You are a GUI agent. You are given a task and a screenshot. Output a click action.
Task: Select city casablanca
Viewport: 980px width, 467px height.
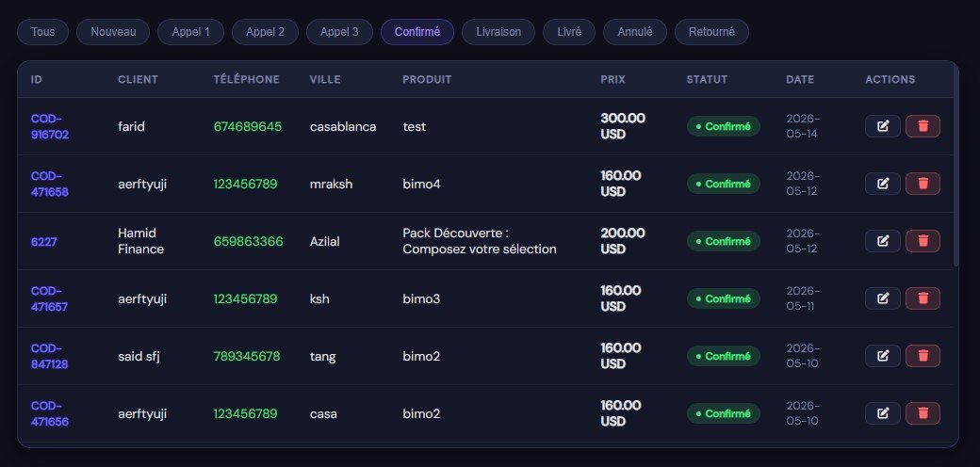343,127
